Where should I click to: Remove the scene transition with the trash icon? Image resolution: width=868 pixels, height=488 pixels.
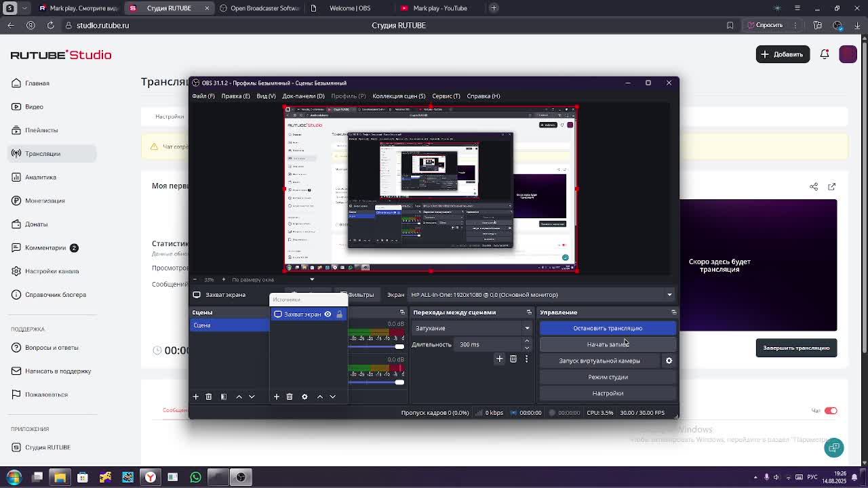(x=513, y=359)
